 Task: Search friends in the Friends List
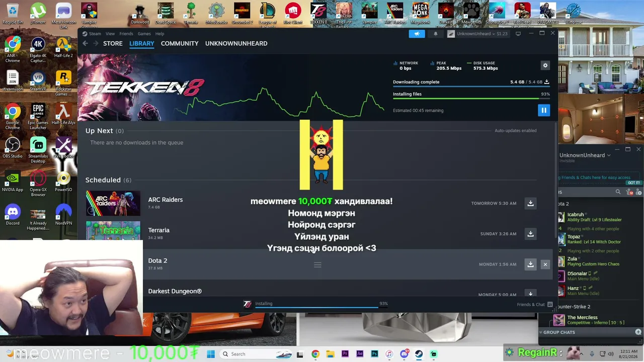click(x=618, y=192)
